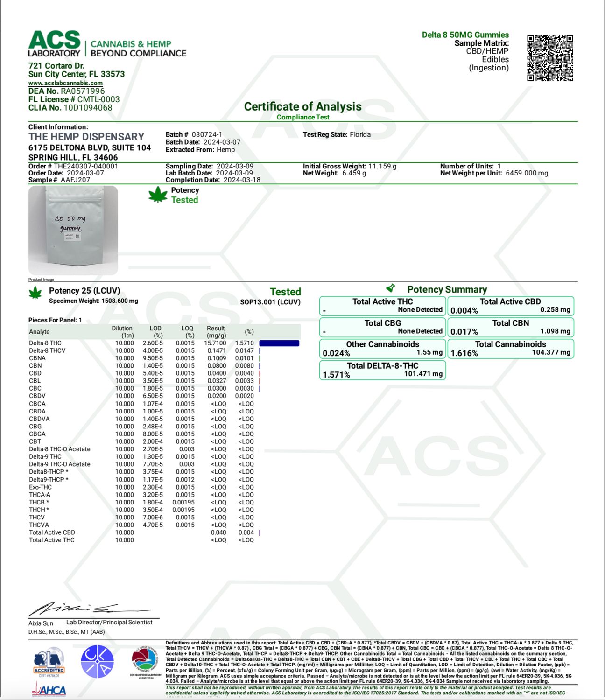Click Initial Gross Weight 11.159 g

coord(350,166)
